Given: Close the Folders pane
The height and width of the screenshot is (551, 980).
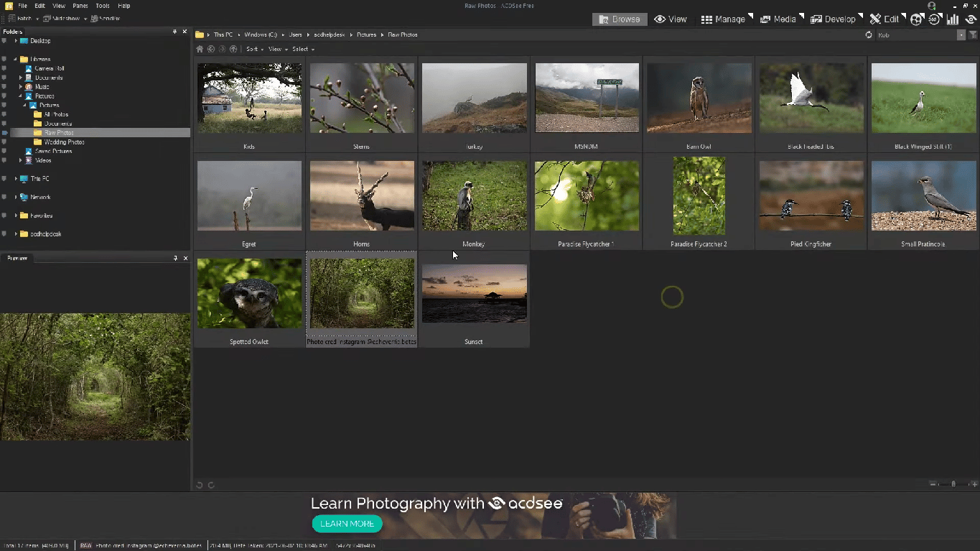Looking at the screenshot, I should (185, 32).
